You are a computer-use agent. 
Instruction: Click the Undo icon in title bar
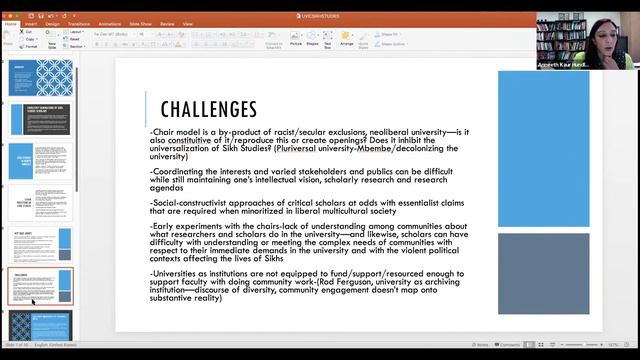51,16
